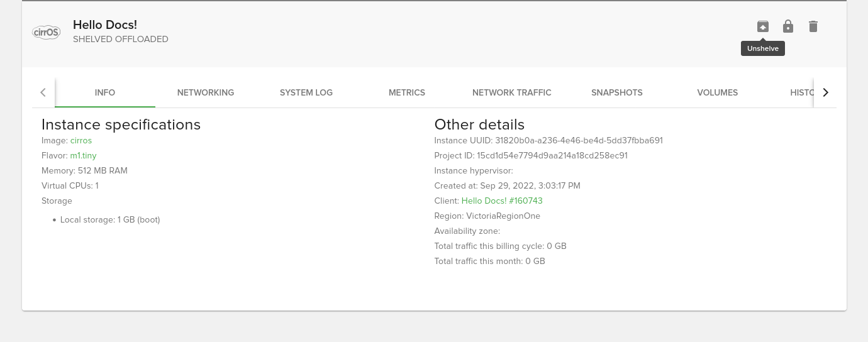Screen dimensions: 868x342
Task: Click the Instance UUID value
Action: point(579,140)
